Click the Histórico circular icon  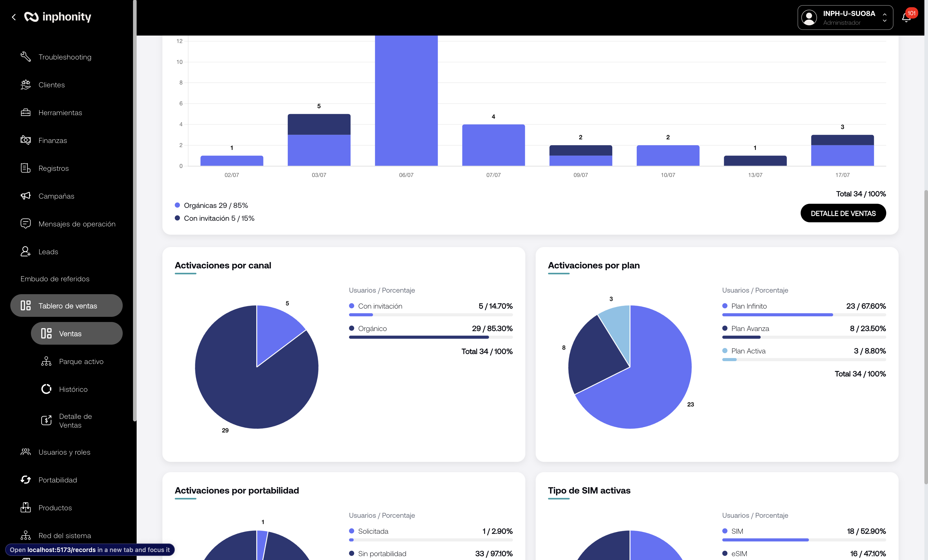(x=46, y=389)
